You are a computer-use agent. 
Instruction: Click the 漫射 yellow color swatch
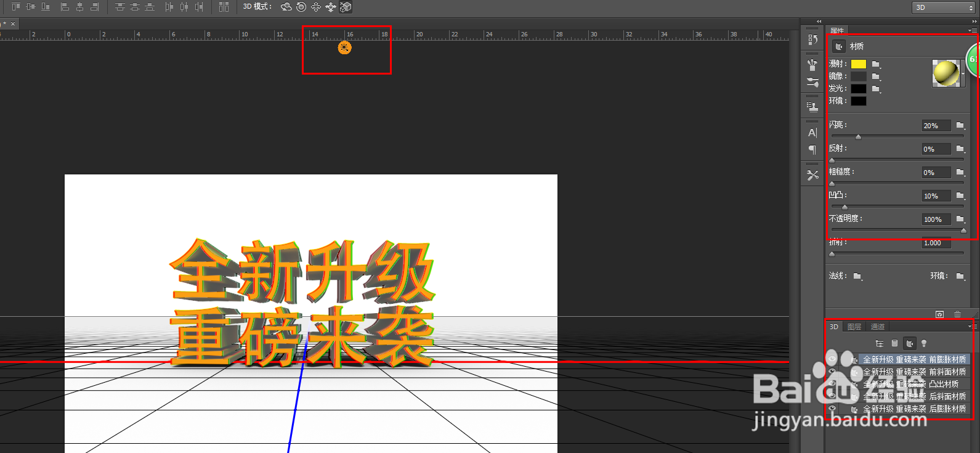tap(859, 64)
